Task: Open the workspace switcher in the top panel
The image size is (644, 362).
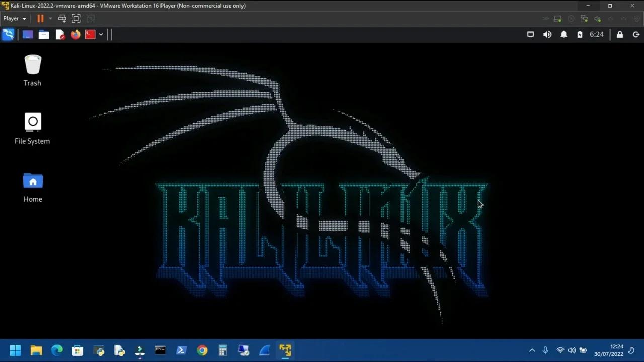Action: point(530,34)
